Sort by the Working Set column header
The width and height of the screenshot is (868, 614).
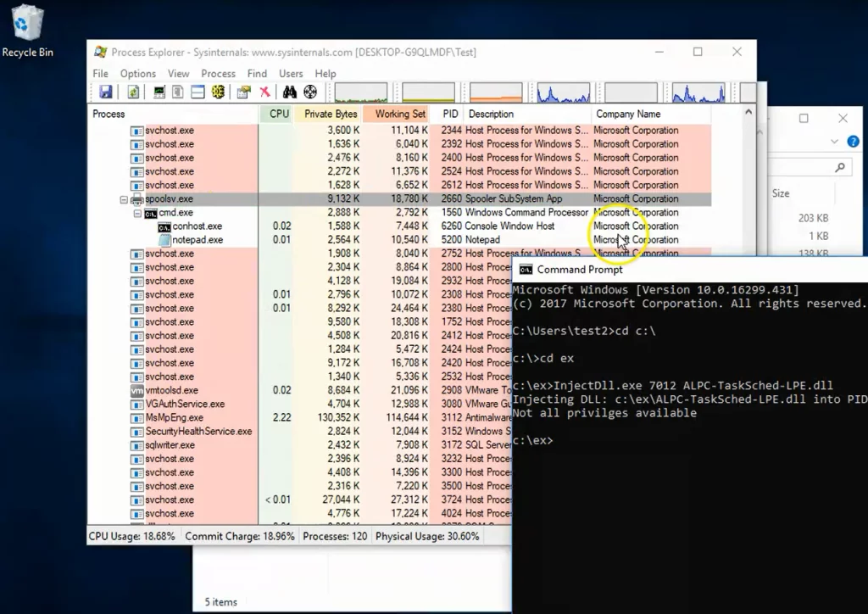click(396, 114)
